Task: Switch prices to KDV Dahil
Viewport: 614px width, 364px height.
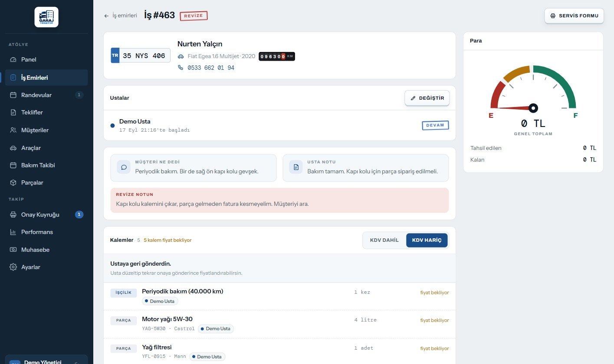Action: coord(384,240)
